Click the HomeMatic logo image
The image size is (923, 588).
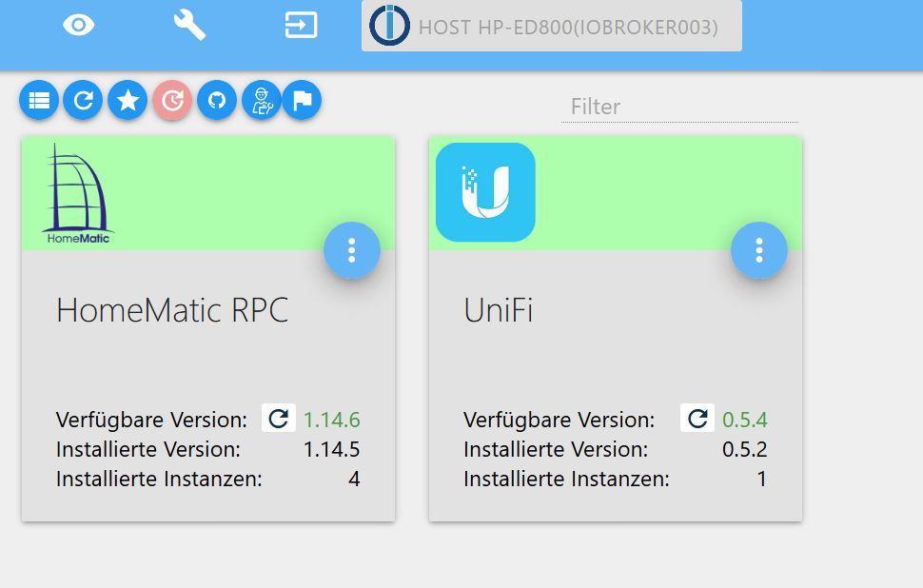[x=78, y=194]
